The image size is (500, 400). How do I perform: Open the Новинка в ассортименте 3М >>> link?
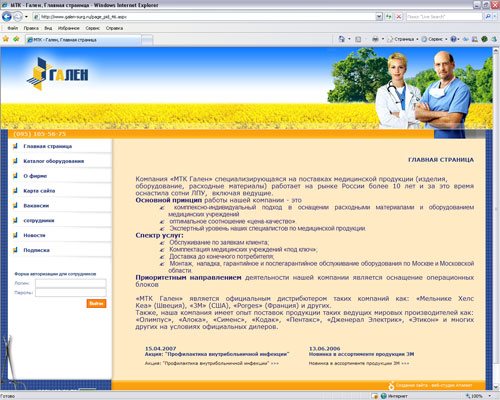click(359, 363)
